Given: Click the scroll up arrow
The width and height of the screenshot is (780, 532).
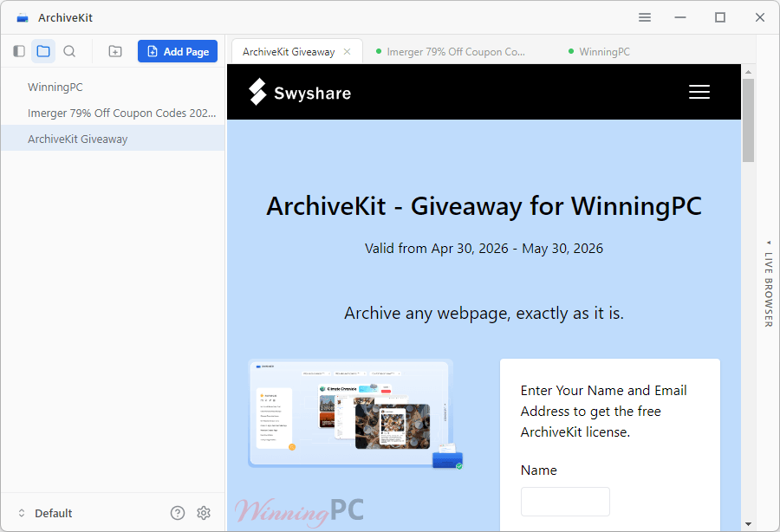Looking at the screenshot, I should (x=748, y=72).
